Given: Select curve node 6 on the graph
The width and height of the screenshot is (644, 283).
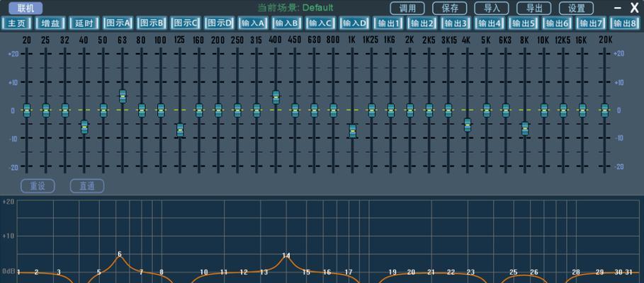Looking at the screenshot, I should 120,254.
